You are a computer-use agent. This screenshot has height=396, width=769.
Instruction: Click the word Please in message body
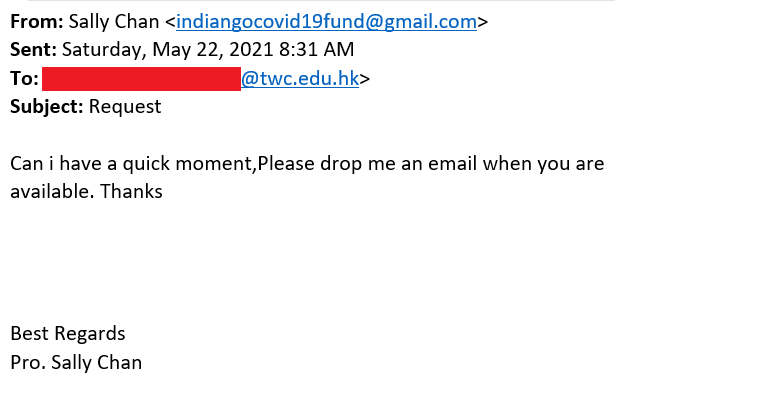click(x=286, y=163)
